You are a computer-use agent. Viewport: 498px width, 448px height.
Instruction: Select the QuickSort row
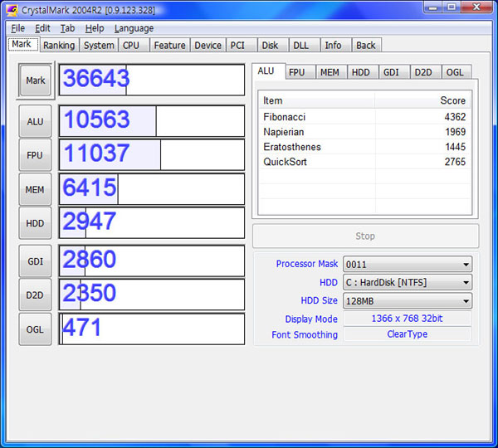[x=364, y=162]
